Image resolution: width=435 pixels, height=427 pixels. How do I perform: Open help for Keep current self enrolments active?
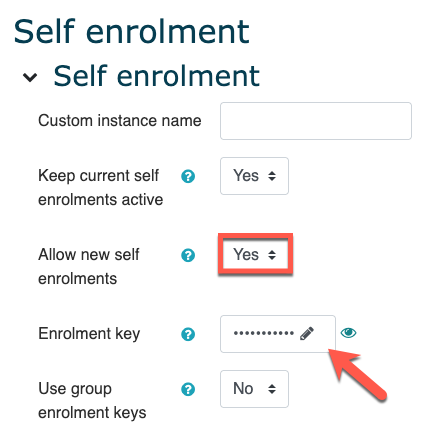coord(188,176)
